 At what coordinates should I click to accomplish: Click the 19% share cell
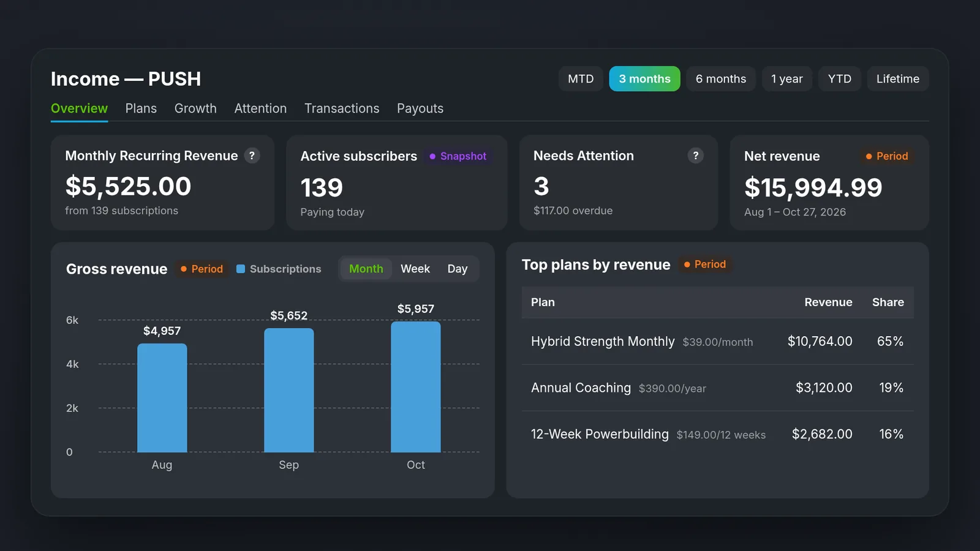pyautogui.click(x=891, y=388)
